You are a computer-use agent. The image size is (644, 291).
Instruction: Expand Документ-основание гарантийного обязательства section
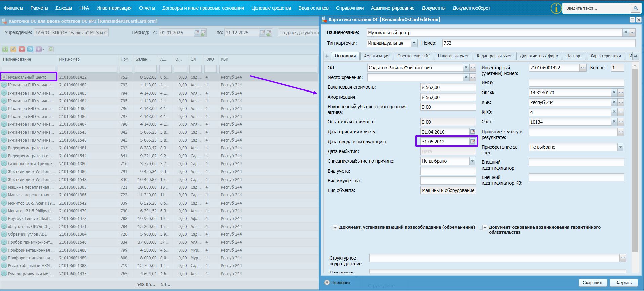pyautogui.click(x=485, y=228)
